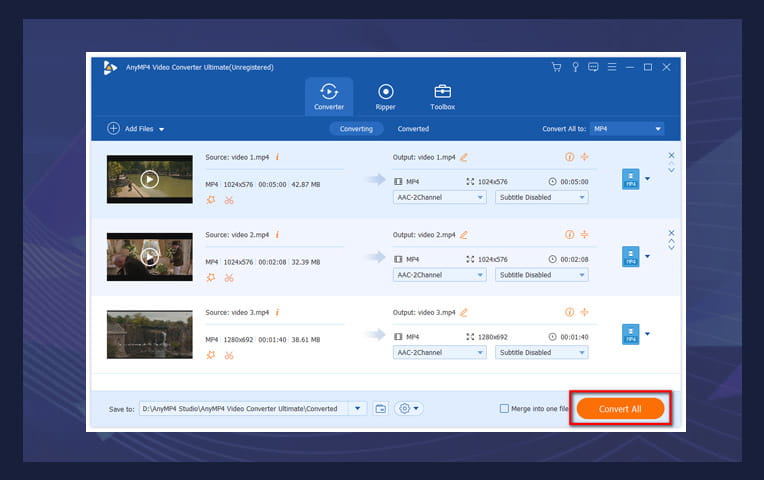Open the Toolbox module
This screenshot has height=480, width=764.
442,96
